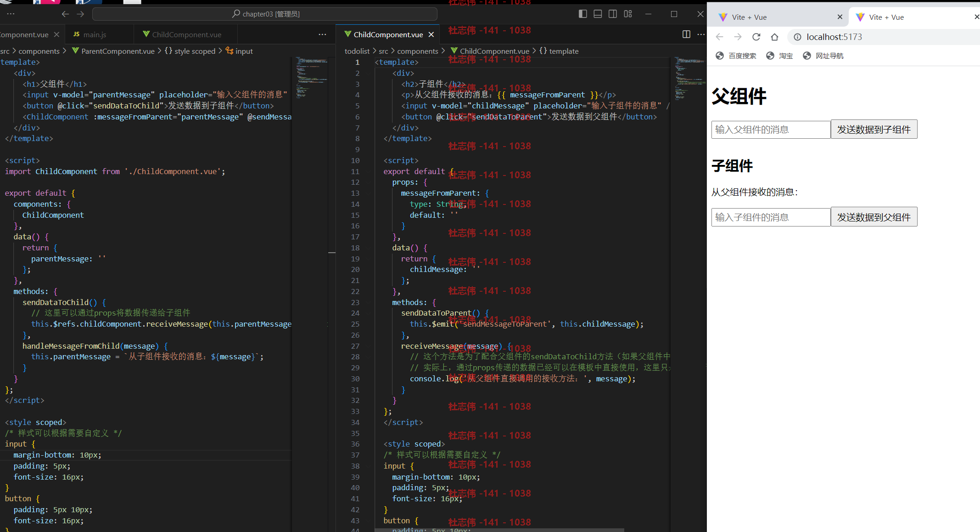
Task: Click 'import ChildComponent' line in left editor
Action: coord(115,171)
